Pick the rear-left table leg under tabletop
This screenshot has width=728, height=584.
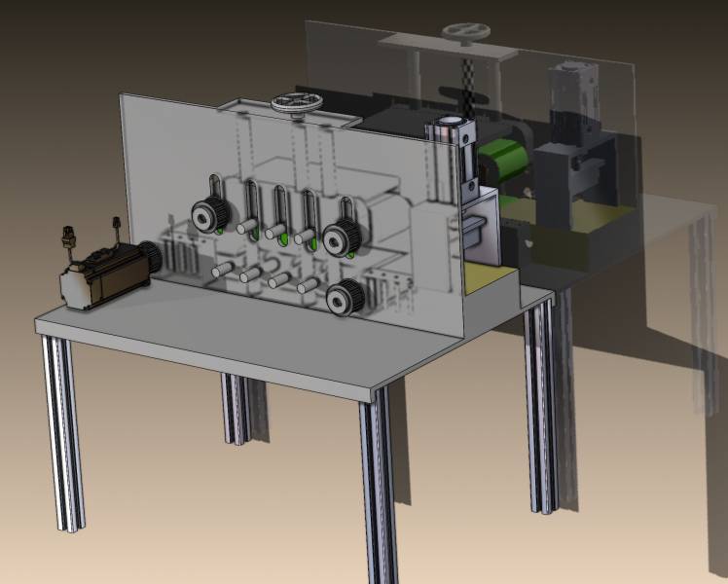[235, 409]
